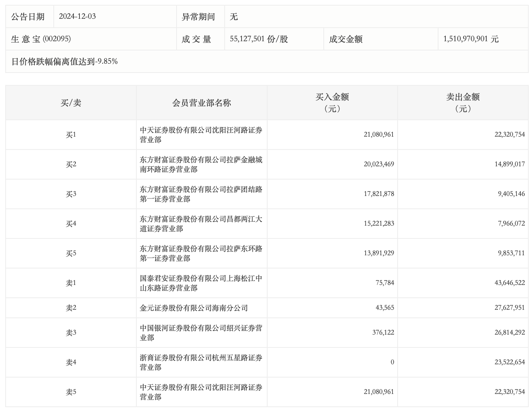Click the price deviation -9.85% notice text
532x412 pixels.
click(x=65, y=61)
